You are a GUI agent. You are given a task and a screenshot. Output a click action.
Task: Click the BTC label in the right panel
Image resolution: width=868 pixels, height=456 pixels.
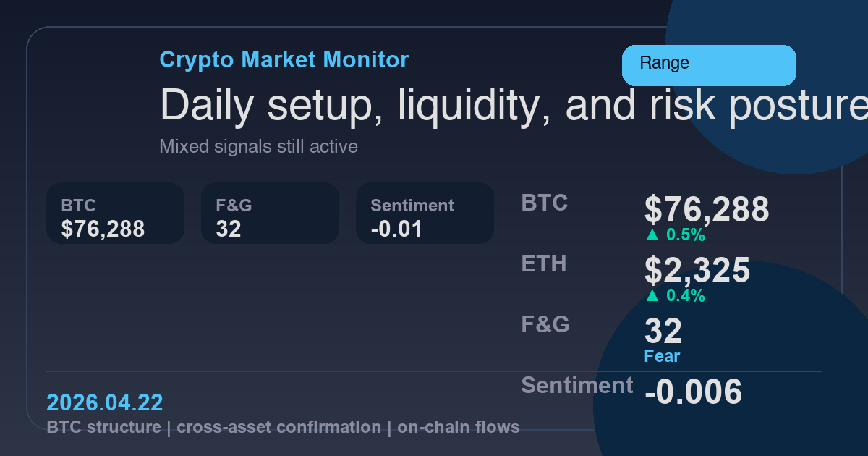545,203
